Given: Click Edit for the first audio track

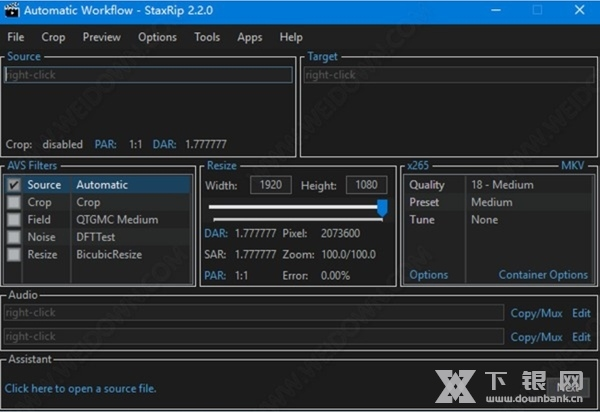Looking at the screenshot, I should 581,313.
